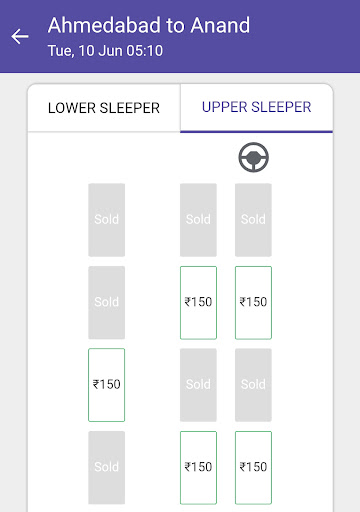Tap the Ahmedabad to Anand route title

pos(149,25)
